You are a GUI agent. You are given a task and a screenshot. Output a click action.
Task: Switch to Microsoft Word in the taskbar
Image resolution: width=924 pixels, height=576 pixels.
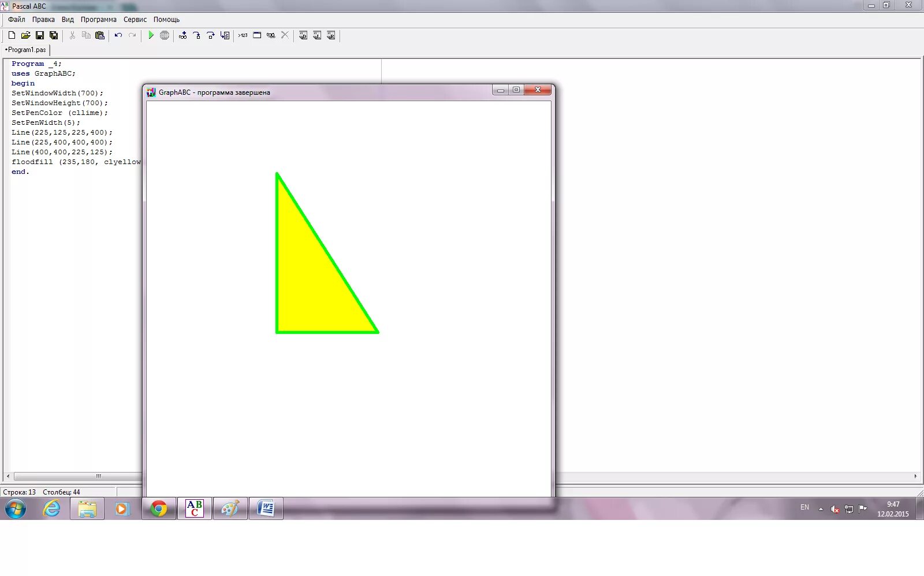point(266,509)
